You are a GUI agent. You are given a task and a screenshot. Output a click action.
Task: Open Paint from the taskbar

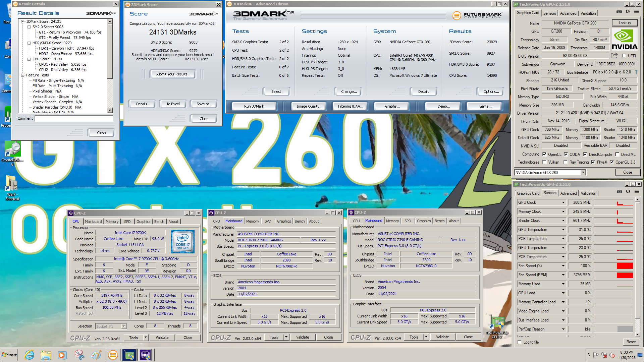96,355
